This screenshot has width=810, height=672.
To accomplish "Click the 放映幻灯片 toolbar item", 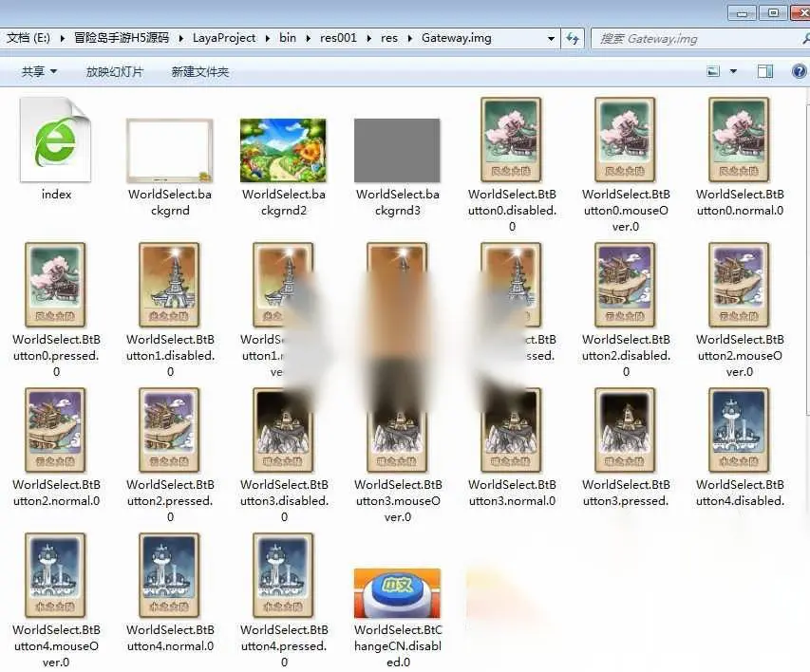I will click(115, 72).
